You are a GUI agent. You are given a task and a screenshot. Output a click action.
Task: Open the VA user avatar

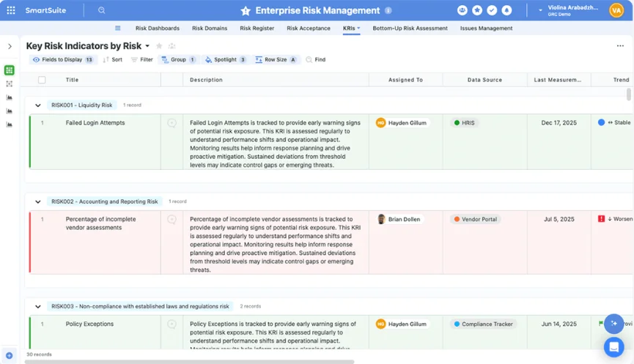pyautogui.click(x=616, y=10)
